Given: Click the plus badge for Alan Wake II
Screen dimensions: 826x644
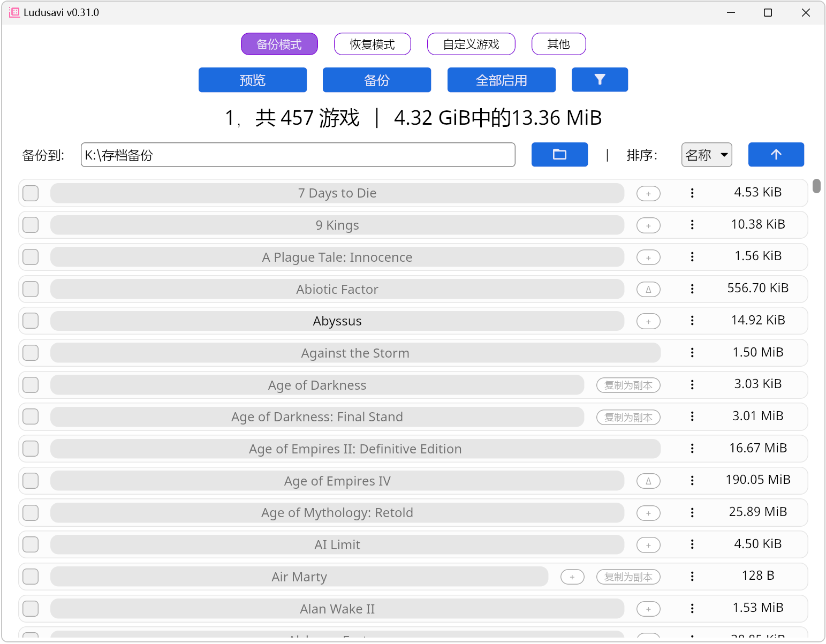Looking at the screenshot, I should tap(648, 609).
